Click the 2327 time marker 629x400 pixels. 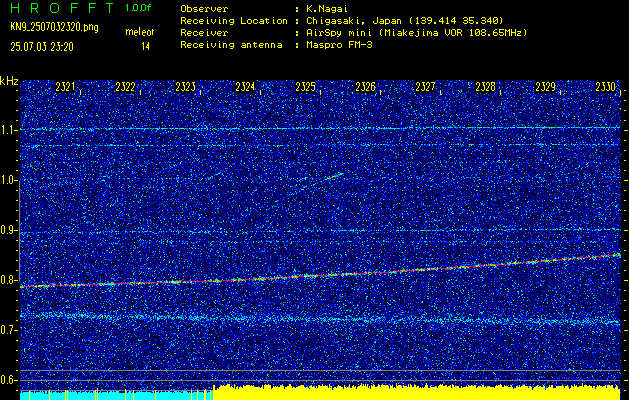point(425,87)
